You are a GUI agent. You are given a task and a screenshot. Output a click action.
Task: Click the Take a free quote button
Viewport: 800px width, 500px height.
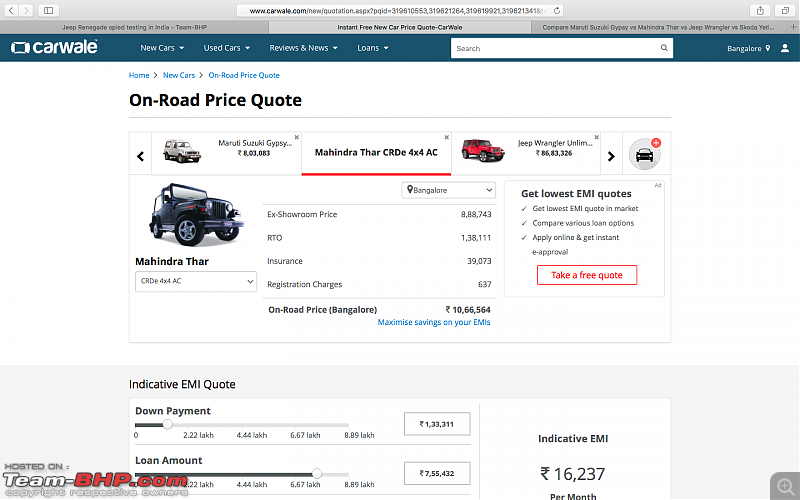point(587,275)
